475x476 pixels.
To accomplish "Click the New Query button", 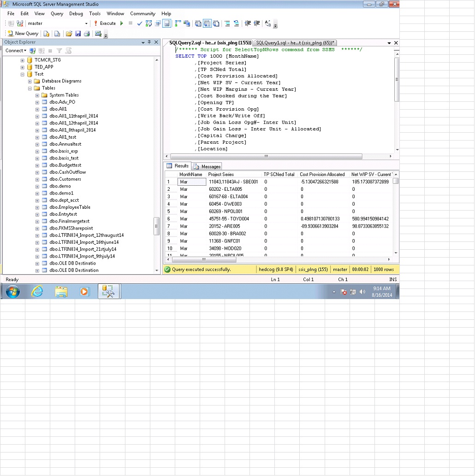I will coord(23,34).
